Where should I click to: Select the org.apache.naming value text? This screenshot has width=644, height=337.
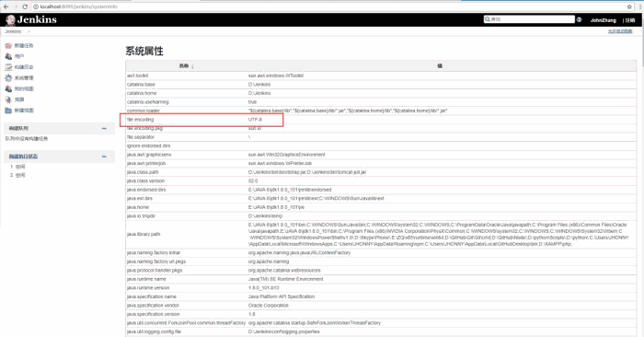coord(269,261)
